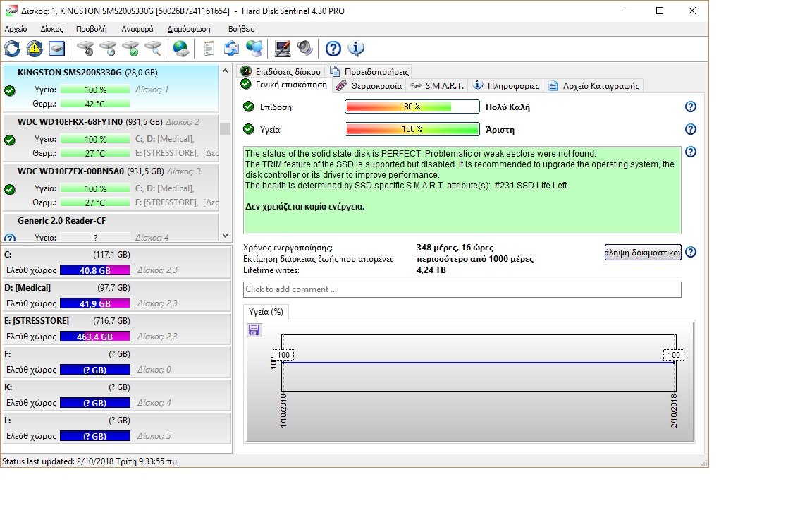Select the L: partition row
Image resolution: width=812 pixels, height=508 pixels.
click(116, 428)
